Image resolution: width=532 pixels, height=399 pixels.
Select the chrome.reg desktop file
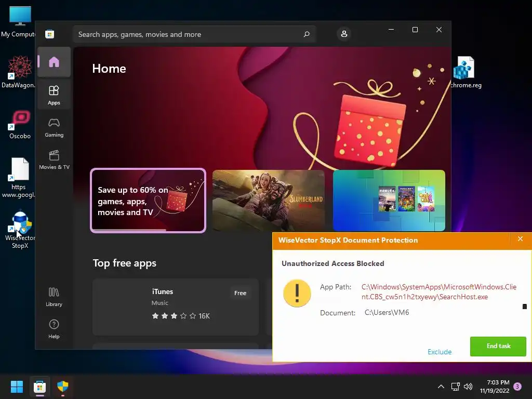pos(465,72)
